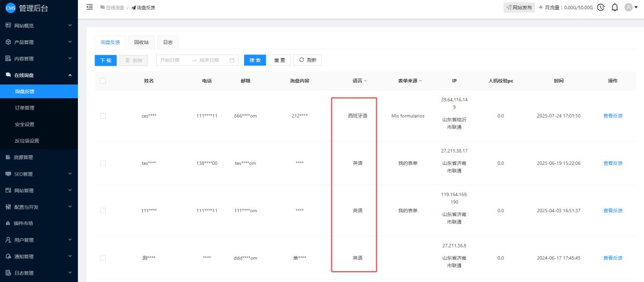Open the notification bell icon
This screenshot has width=644, height=282.
(614, 8)
